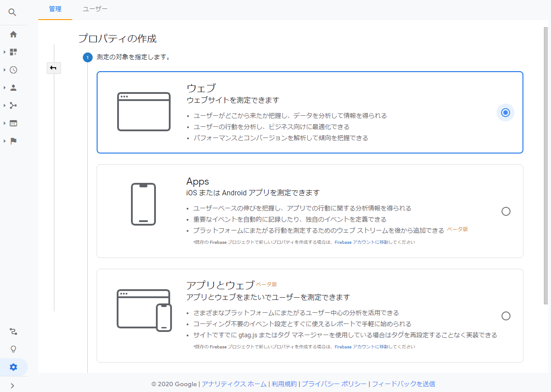Select the ウェブ radio button
This screenshot has height=392, width=551.
505,113
